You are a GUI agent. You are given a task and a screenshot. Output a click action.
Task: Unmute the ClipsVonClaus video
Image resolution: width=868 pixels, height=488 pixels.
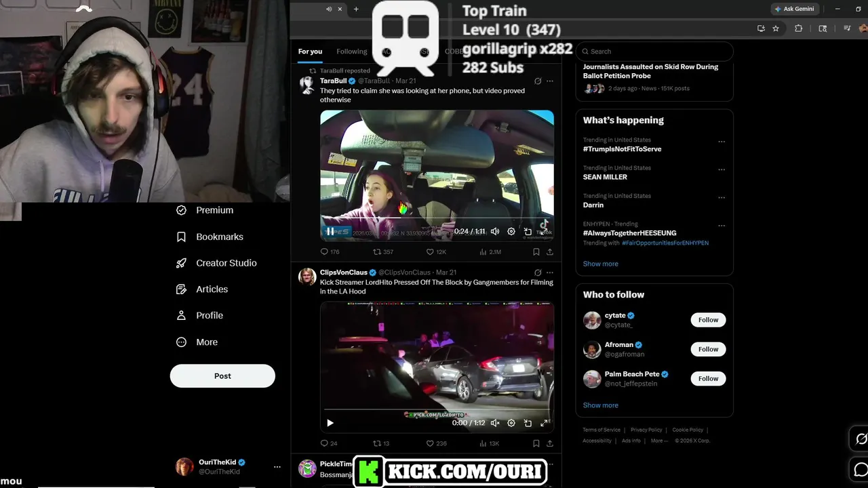[x=495, y=423]
